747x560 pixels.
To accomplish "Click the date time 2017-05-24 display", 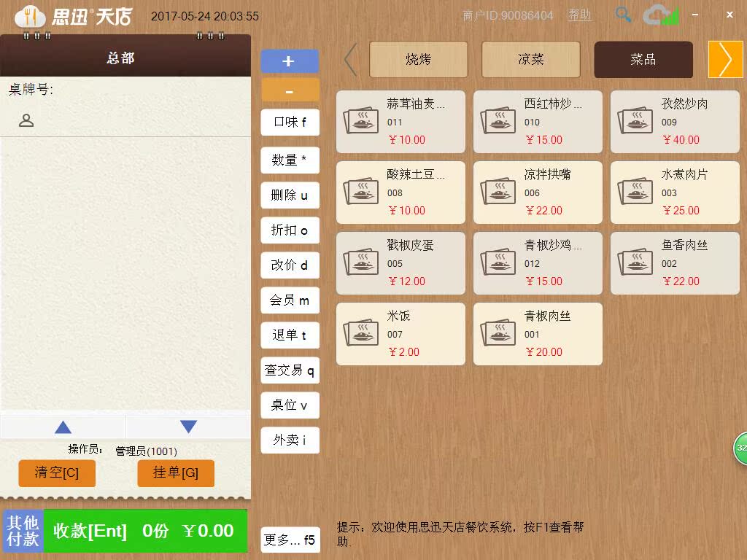I will [x=205, y=16].
